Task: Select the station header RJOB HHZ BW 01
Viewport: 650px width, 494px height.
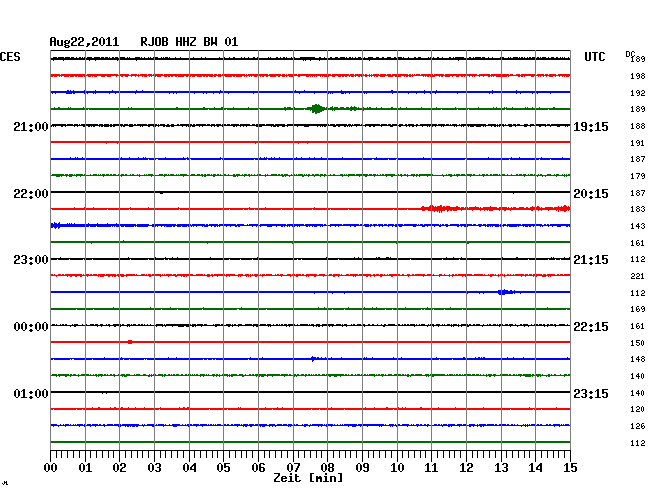Action: 189,42
